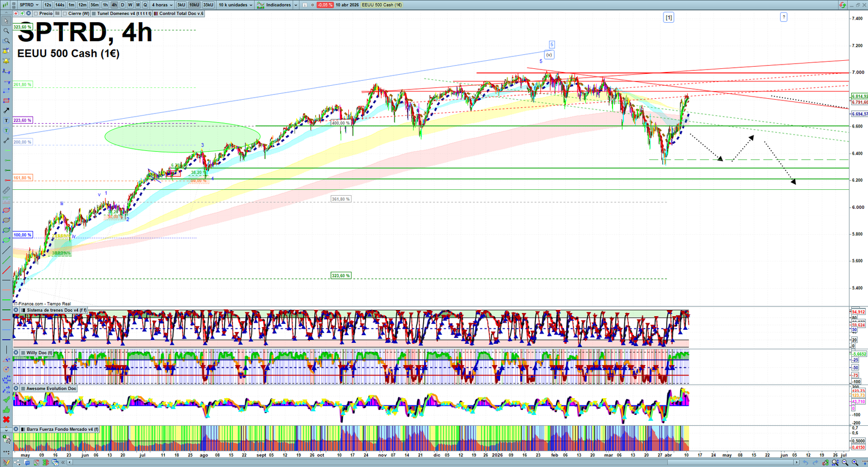
Task: Expand the Indicadores dropdown arrow
Action: pyautogui.click(x=296, y=5)
